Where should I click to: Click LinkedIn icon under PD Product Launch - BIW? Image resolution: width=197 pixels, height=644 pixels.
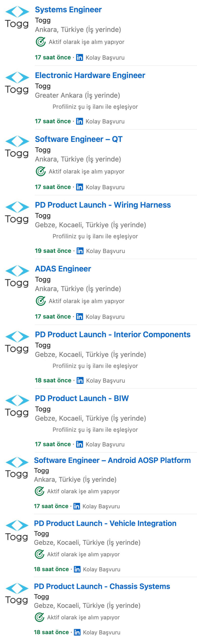point(80,444)
